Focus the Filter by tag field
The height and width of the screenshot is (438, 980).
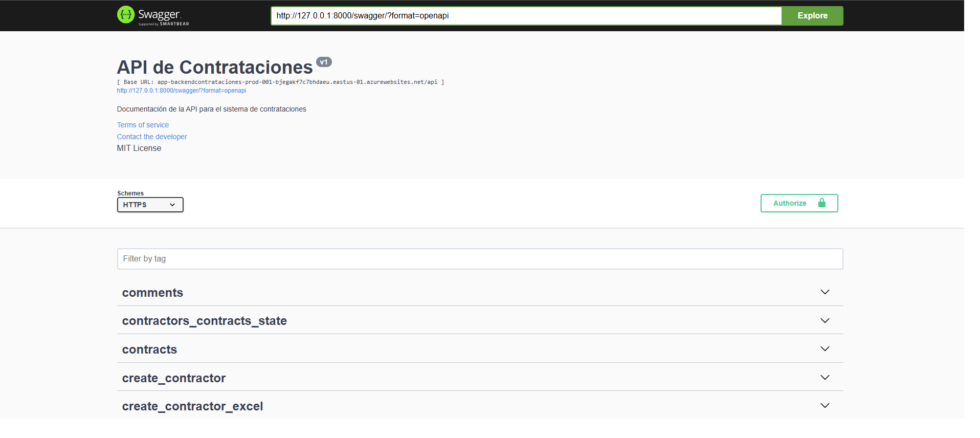(x=479, y=259)
